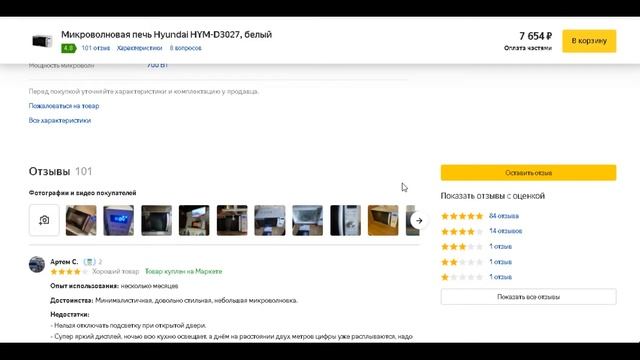The height and width of the screenshot is (360, 640).
Task: Show next customer photos with arrow
Action: click(x=419, y=220)
